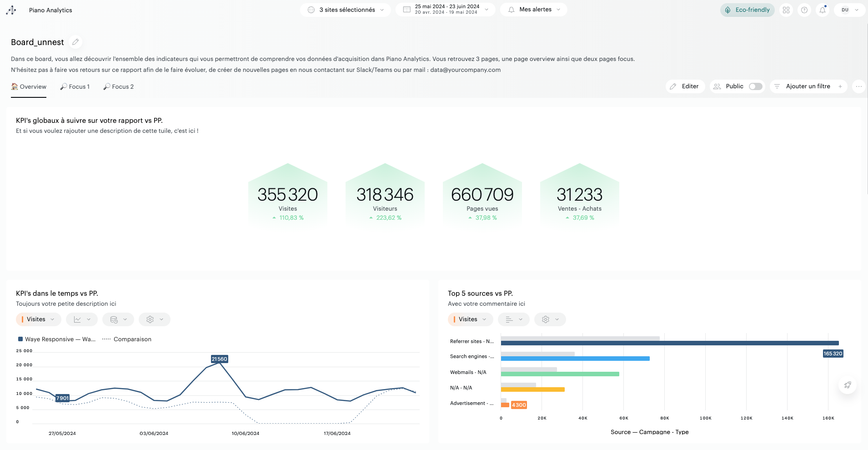This screenshot has width=868, height=450.
Task: Click the leaf icon in Eco-friendly
Action: pyautogui.click(x=728, y=10)
